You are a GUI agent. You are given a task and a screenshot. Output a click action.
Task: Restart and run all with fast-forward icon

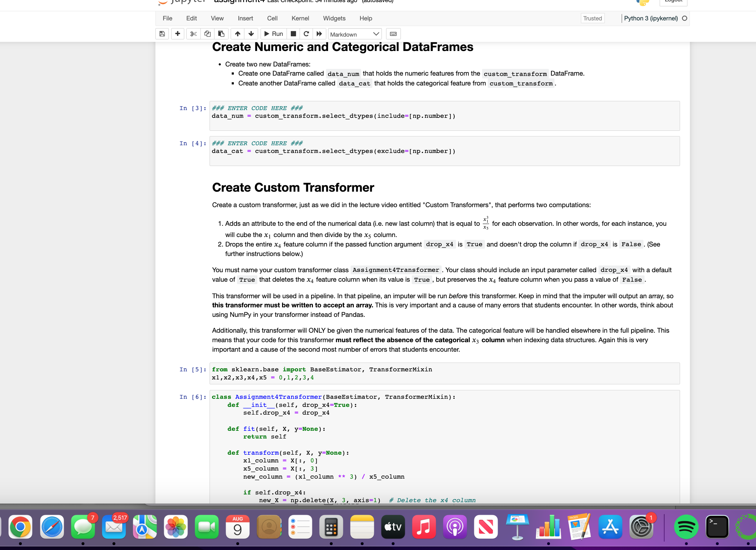click(319, 34)
